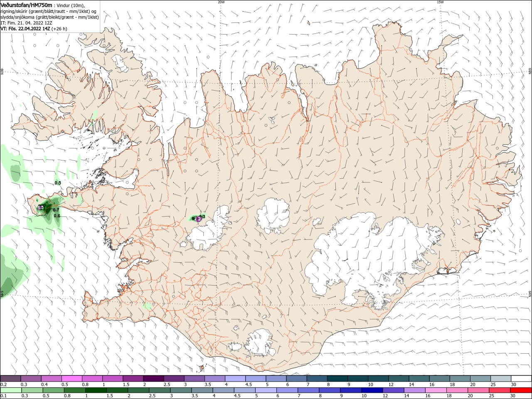532x399 pixels.
Task: Click the lower row blue swatch labeled 8
Action: click(x=330, y=390)
